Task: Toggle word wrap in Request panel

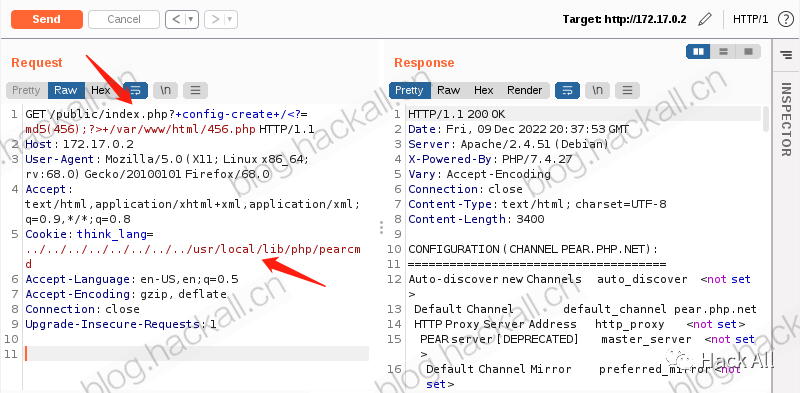Action: 136,90
